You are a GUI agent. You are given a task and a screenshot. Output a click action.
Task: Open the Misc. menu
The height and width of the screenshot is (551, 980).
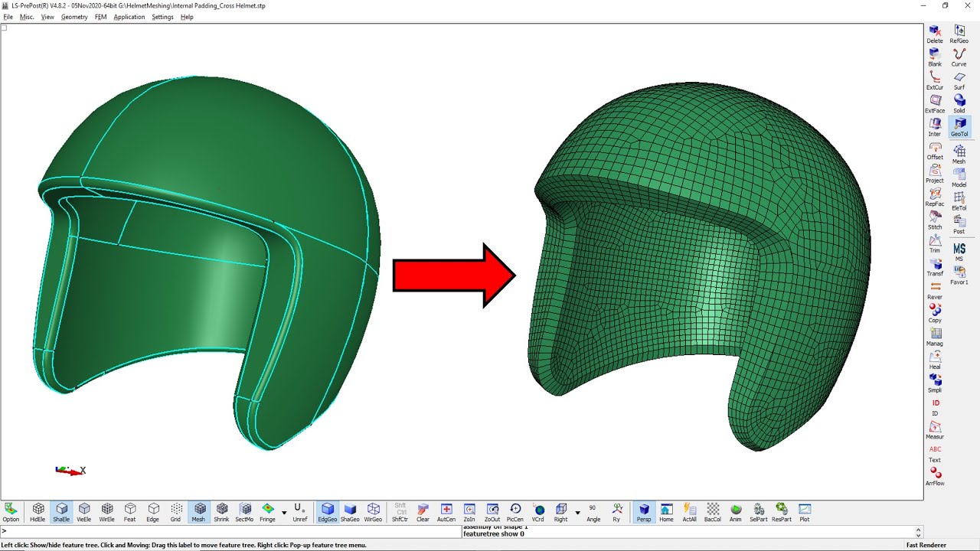(x=27, y=17)
